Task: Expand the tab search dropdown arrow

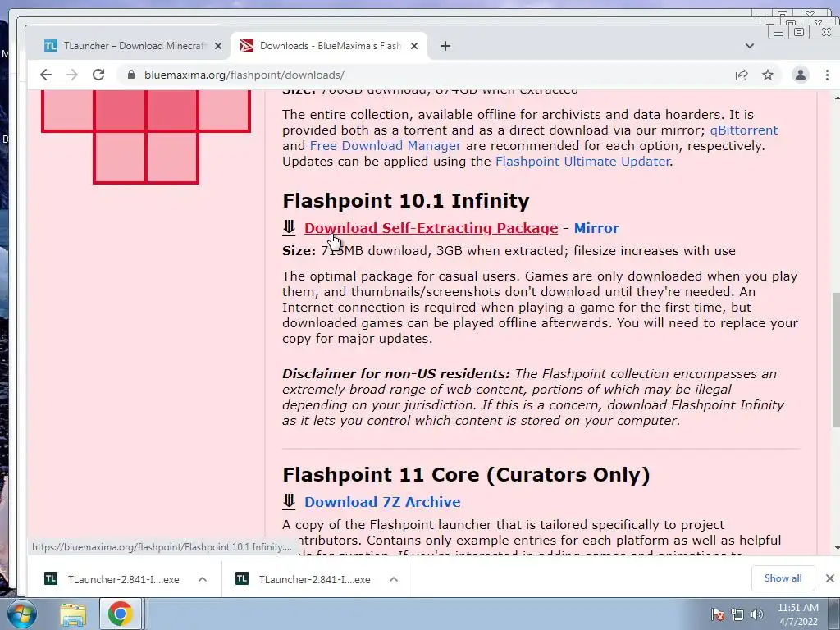Action: coord(750,46)
